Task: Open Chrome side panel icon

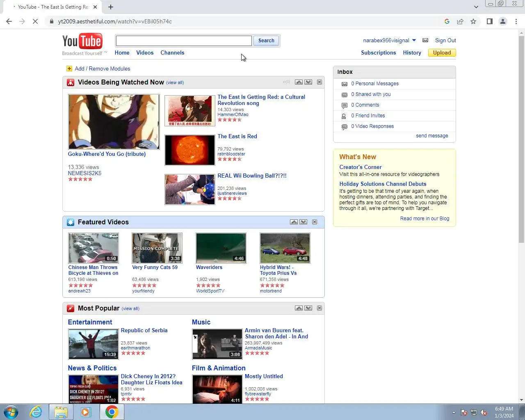Action: pos(489,21)
